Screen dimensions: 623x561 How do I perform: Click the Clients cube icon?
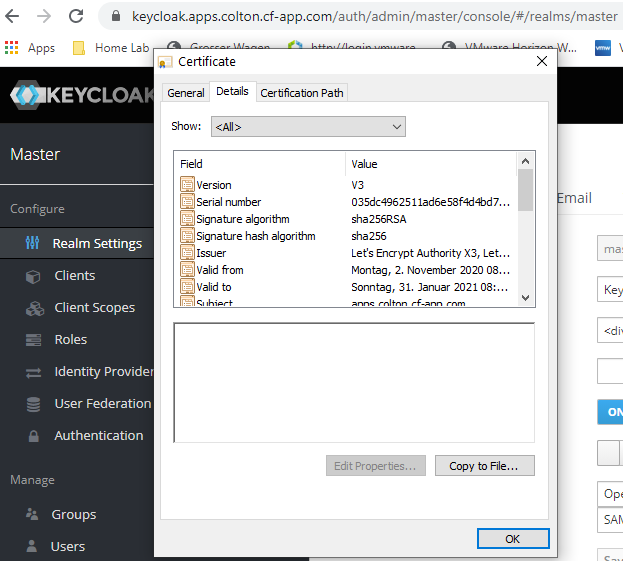pos(34,276)
